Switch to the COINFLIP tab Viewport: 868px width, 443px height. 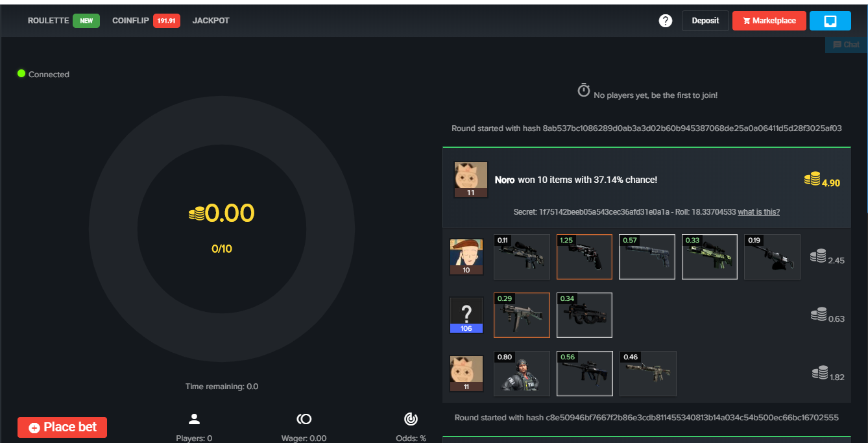130,21
